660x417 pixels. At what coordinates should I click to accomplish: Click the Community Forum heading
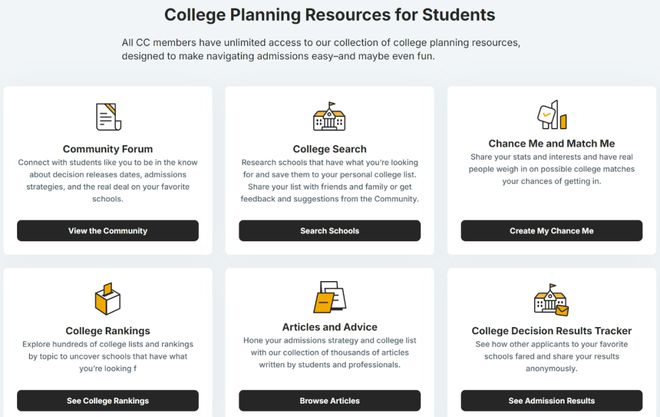[x=108, y=149]
